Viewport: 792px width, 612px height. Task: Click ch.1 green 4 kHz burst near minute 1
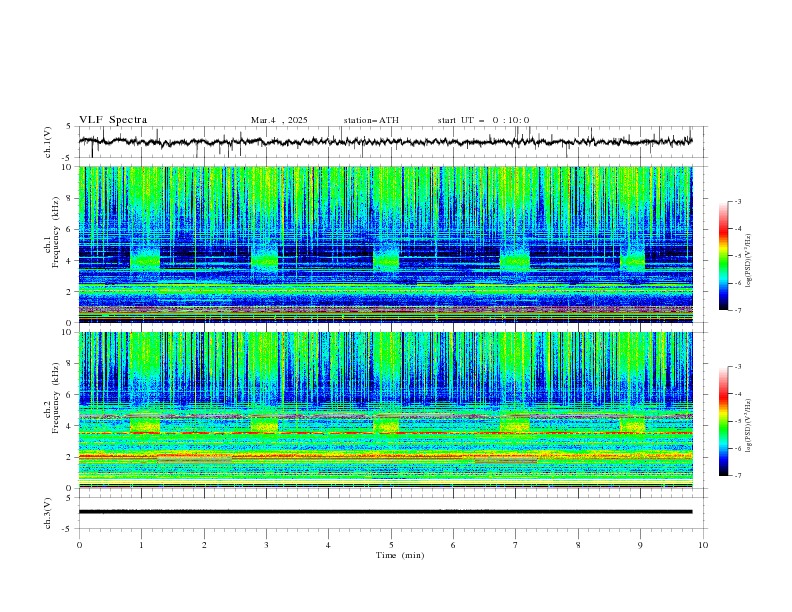[x=145, y=259]
